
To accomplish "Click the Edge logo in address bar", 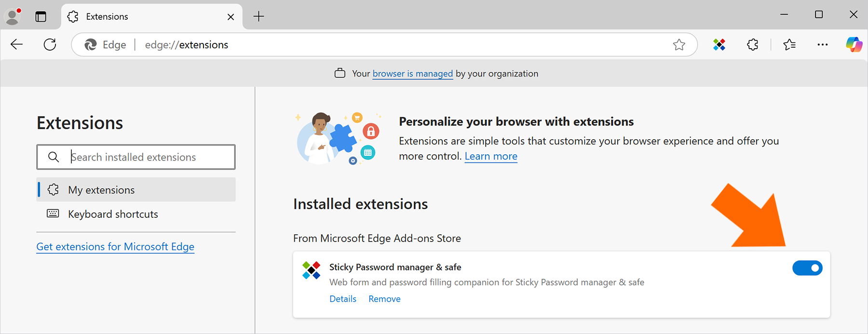I will 90,45.
